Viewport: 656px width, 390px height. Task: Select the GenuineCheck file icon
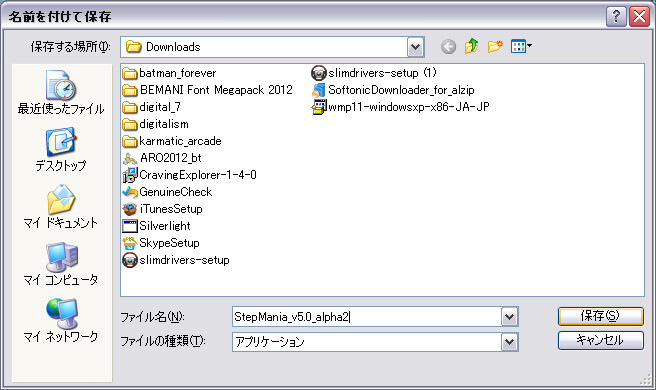[130, 192]
